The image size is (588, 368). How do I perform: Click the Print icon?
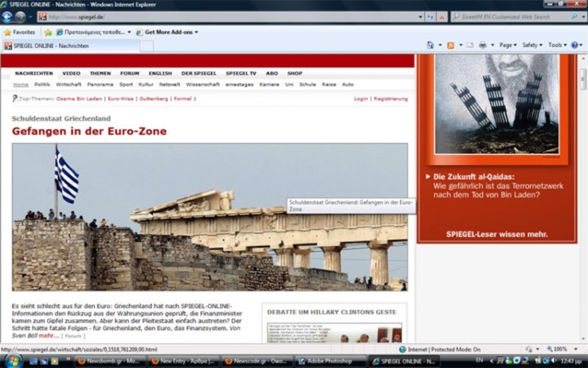483,45
